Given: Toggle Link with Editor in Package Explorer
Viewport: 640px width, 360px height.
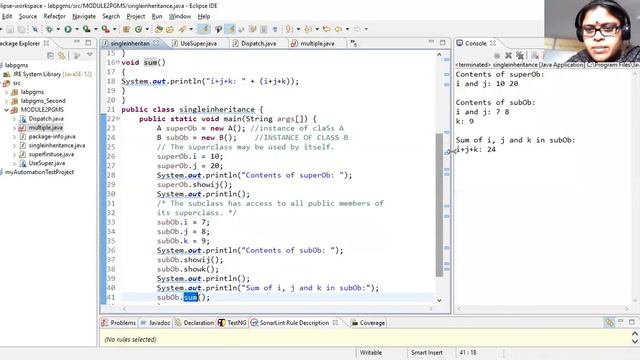Looking at the screenshot, I should (x=62, y=55).
